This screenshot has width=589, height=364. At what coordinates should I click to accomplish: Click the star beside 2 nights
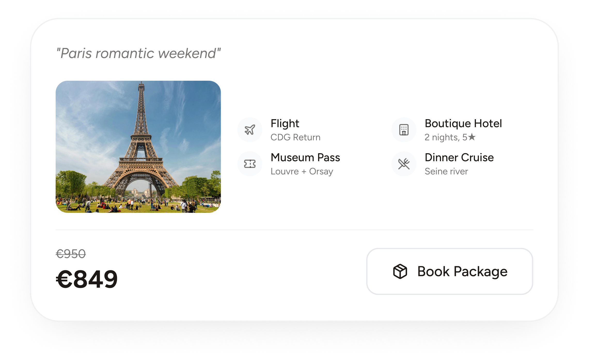[472, 137]
